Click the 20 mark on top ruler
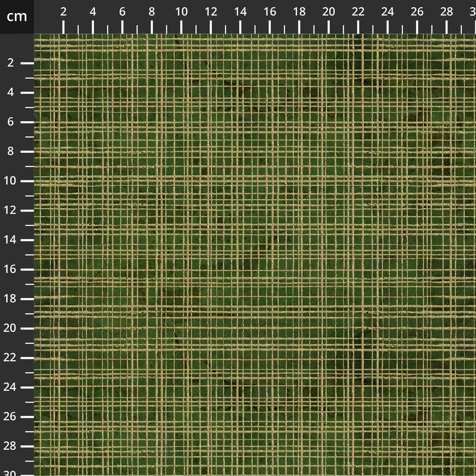The width and height of the screenshot is (476, 476). click(329, 12)
